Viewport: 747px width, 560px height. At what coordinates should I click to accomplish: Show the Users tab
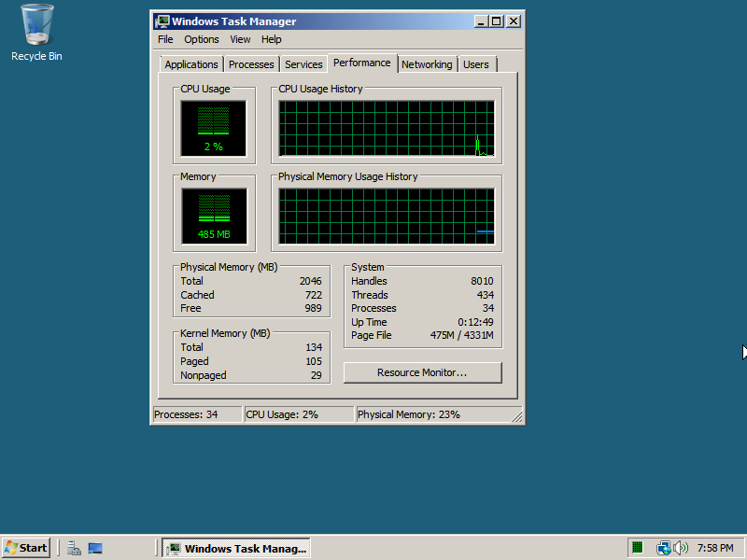pyautogui.click(x=476, y=64)
